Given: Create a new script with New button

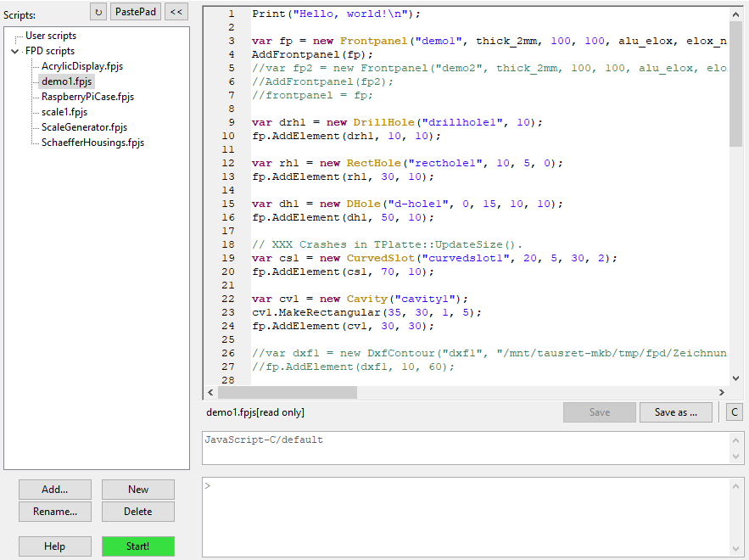Looking at the screenshot, I should pyautogui.click(x=138, y=490).
